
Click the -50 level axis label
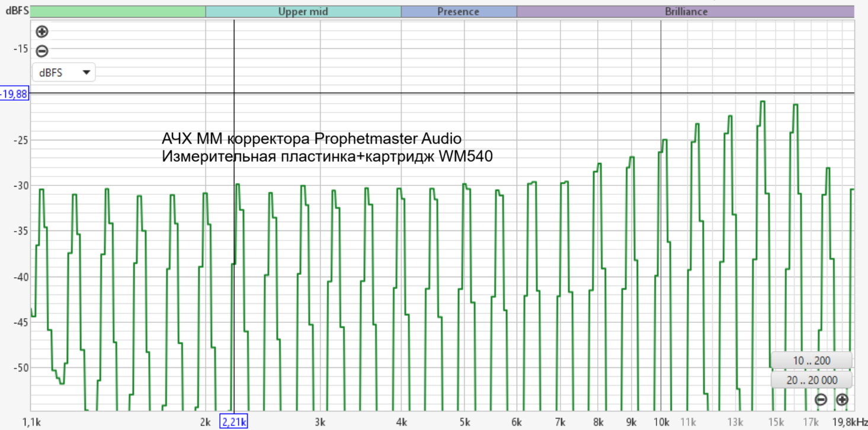21,368
